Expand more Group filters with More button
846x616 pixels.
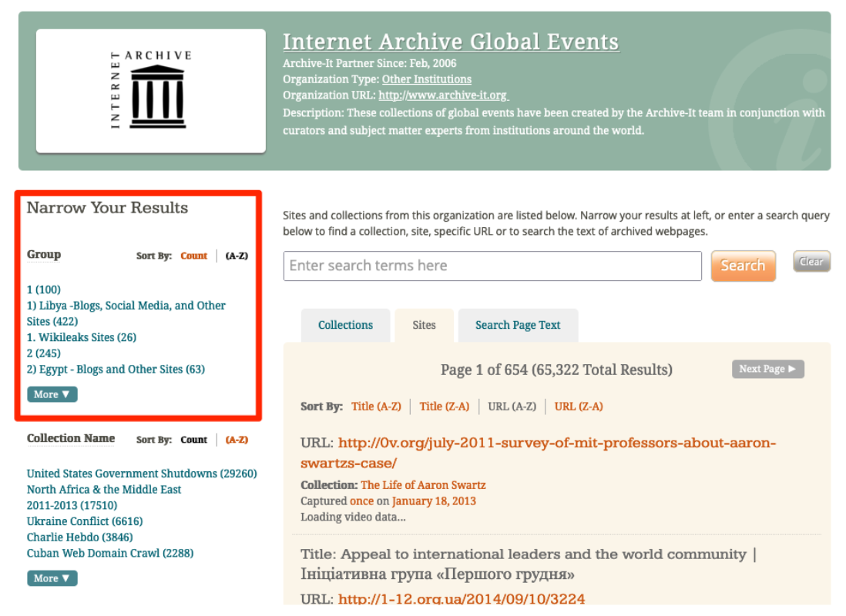[52, 394]
